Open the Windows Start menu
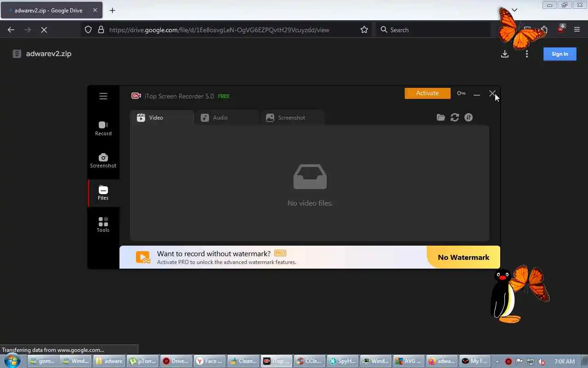 pos(12,361)
